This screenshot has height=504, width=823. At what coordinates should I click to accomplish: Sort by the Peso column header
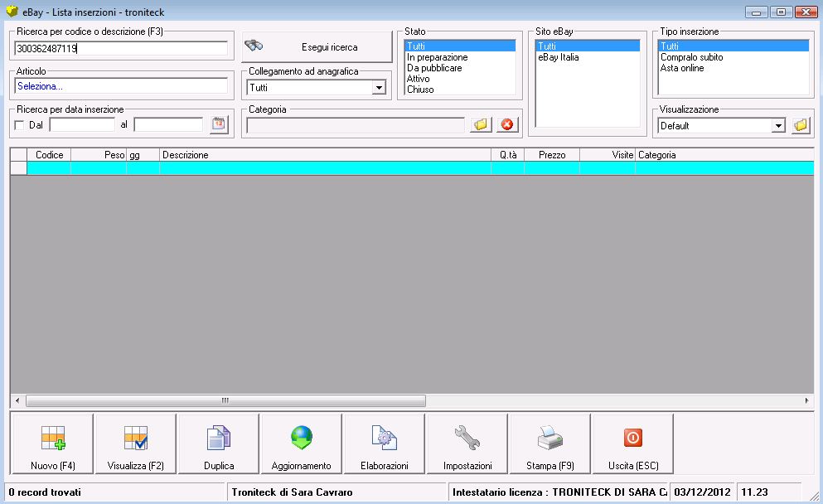[99, 155]
